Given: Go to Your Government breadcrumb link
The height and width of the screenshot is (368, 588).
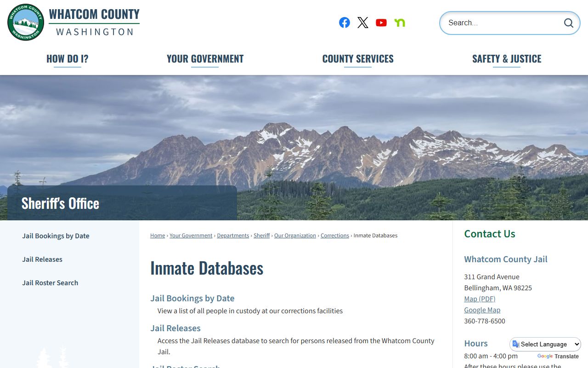Looking at the screenshot, I should click(x=191, y=236).
